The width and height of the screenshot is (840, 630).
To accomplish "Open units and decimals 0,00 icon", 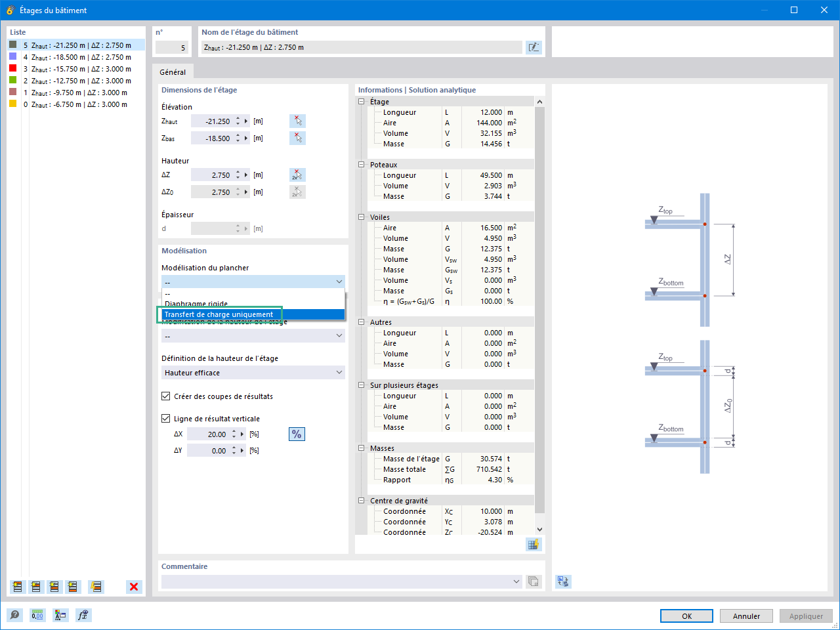I will [x=37, y=615].
